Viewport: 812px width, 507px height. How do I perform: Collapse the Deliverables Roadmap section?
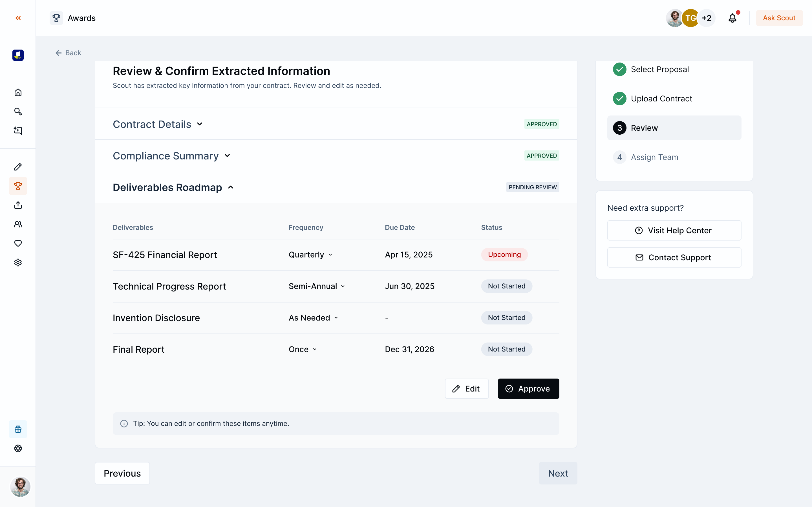pyautogui.click(x=231, y=187)
